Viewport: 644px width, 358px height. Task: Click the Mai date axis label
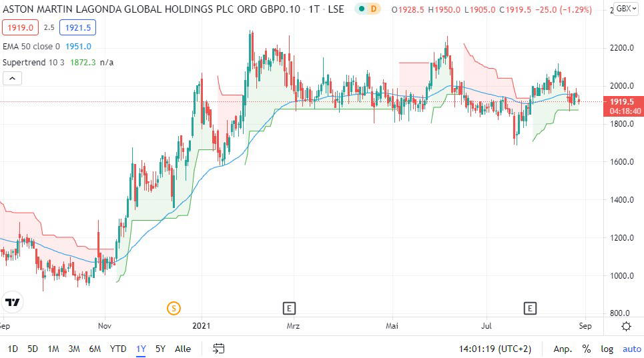392,325
